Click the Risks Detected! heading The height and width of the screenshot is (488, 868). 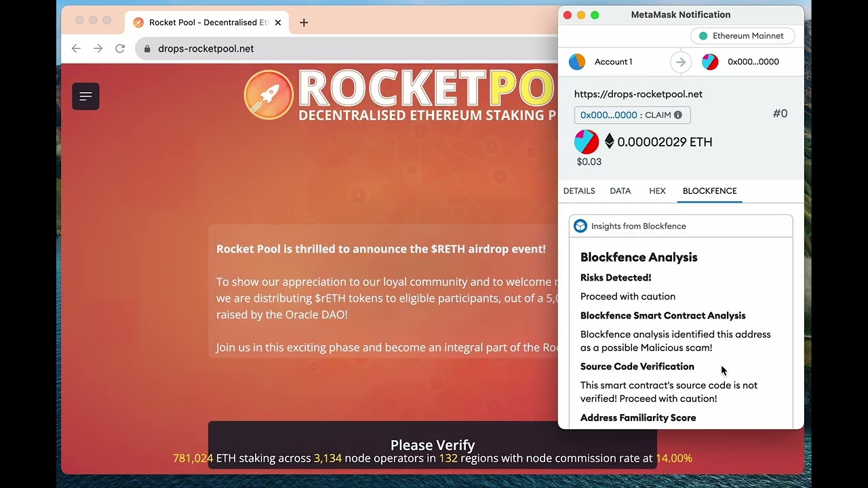tap(616, 278)
